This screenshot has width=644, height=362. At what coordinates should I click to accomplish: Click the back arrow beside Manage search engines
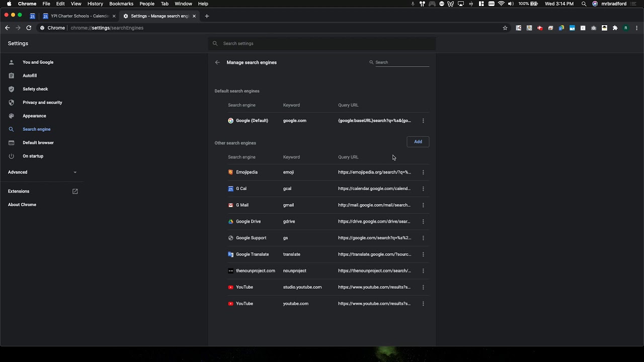pyautogui.click(x=217, y=62)
